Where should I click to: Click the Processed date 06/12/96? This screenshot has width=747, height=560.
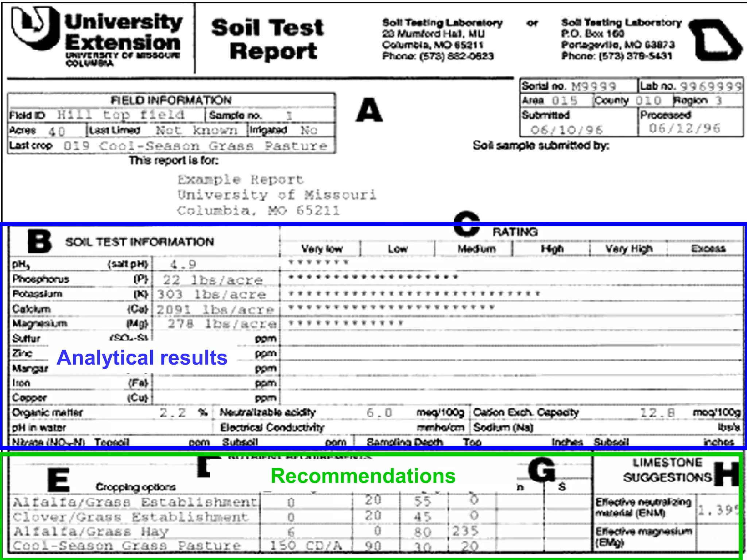point(684,128)
